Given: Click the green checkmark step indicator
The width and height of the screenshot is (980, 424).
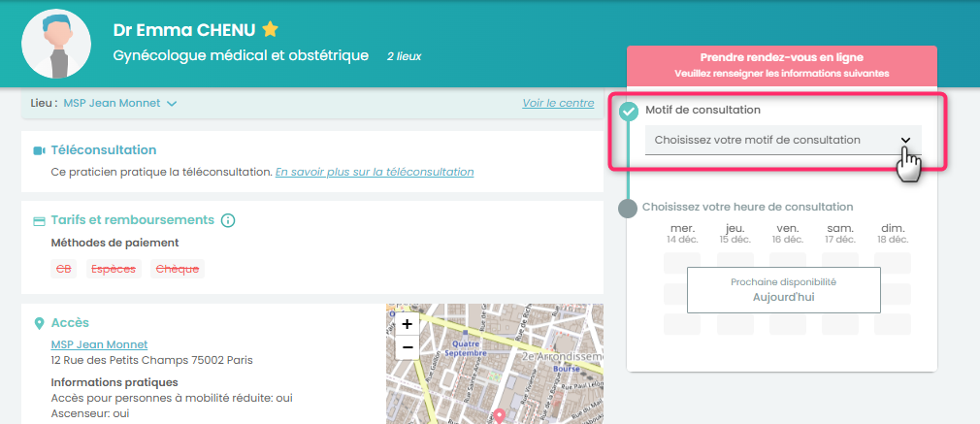Looking at the screenshot, I should coord(629,111).
